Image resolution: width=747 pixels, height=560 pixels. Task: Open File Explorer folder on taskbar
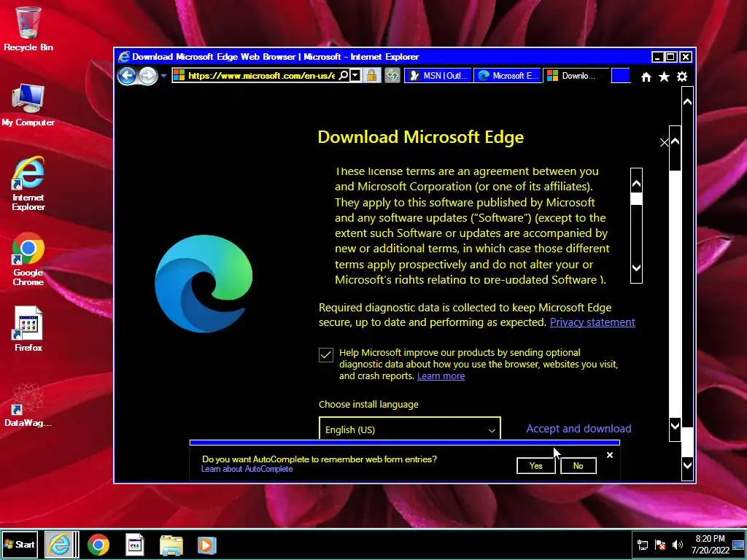pos(171,545)
